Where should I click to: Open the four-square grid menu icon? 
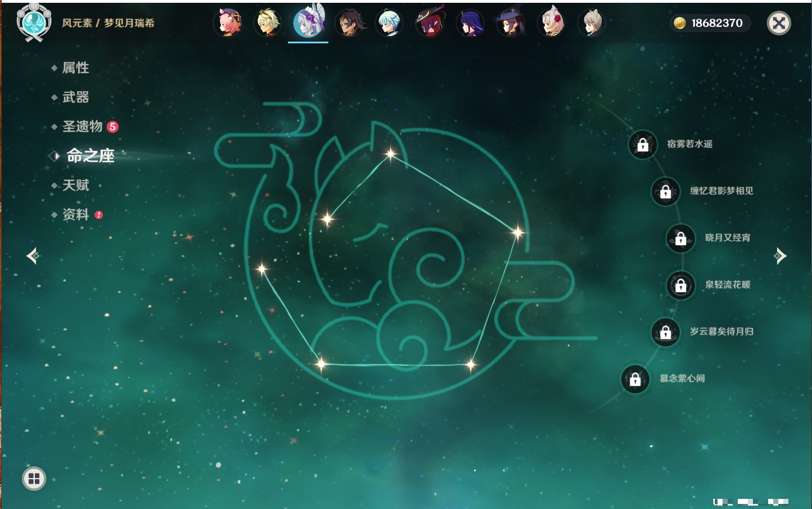34,479
